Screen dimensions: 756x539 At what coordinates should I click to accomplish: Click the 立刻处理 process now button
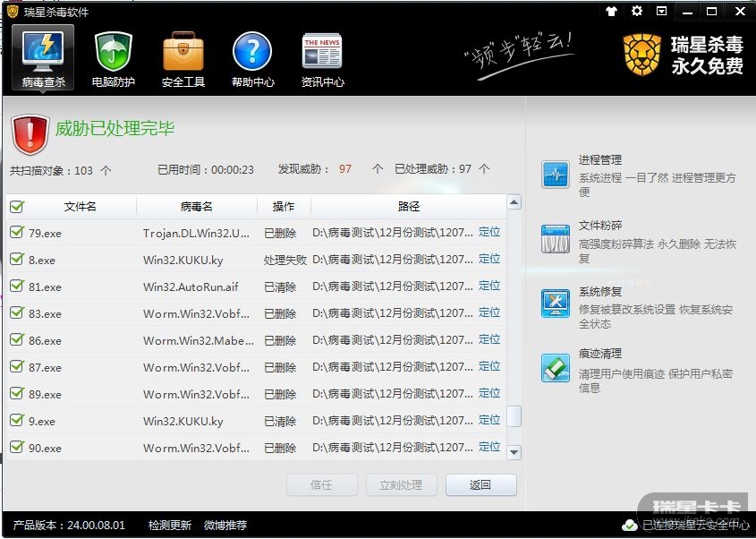[x=401, y=485]
